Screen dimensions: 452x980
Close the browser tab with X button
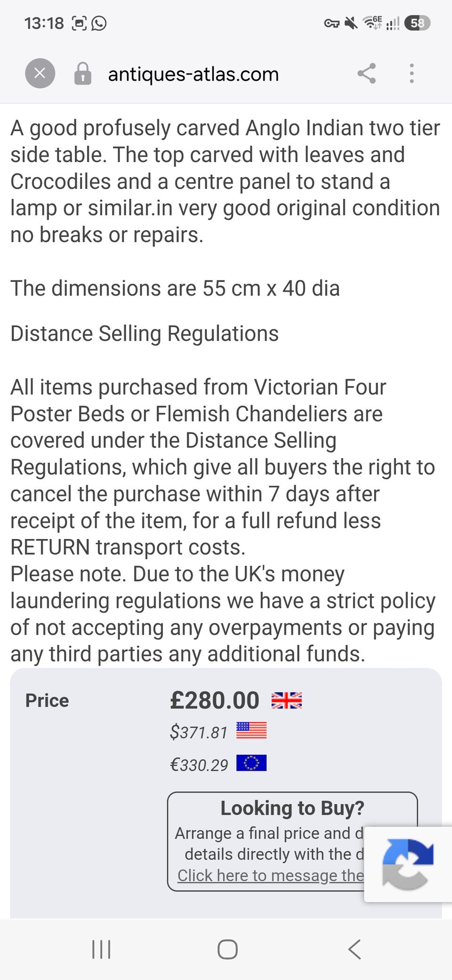coord(40,73)
